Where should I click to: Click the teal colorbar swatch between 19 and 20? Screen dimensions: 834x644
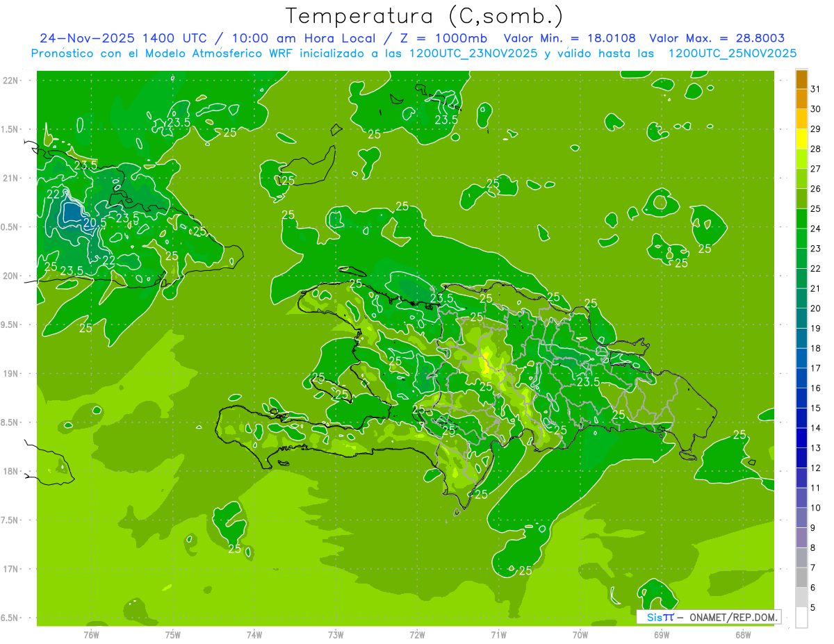point(801,318)
